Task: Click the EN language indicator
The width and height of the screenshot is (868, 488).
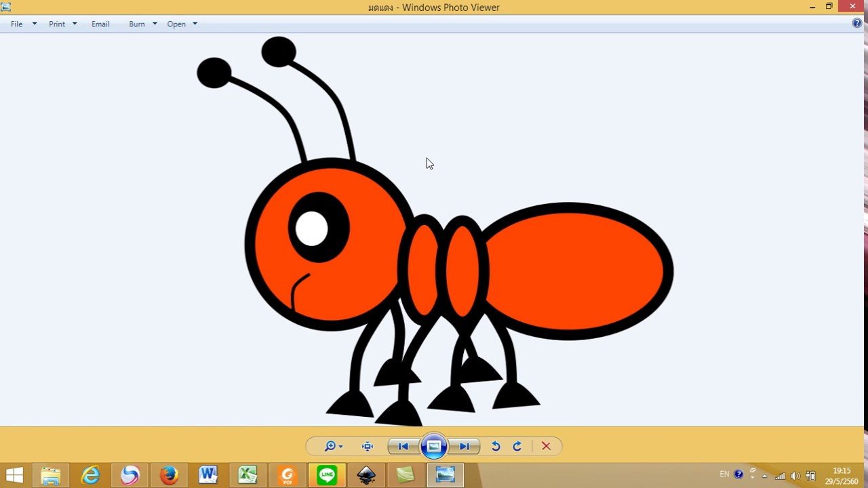Action: pos(724,474)
